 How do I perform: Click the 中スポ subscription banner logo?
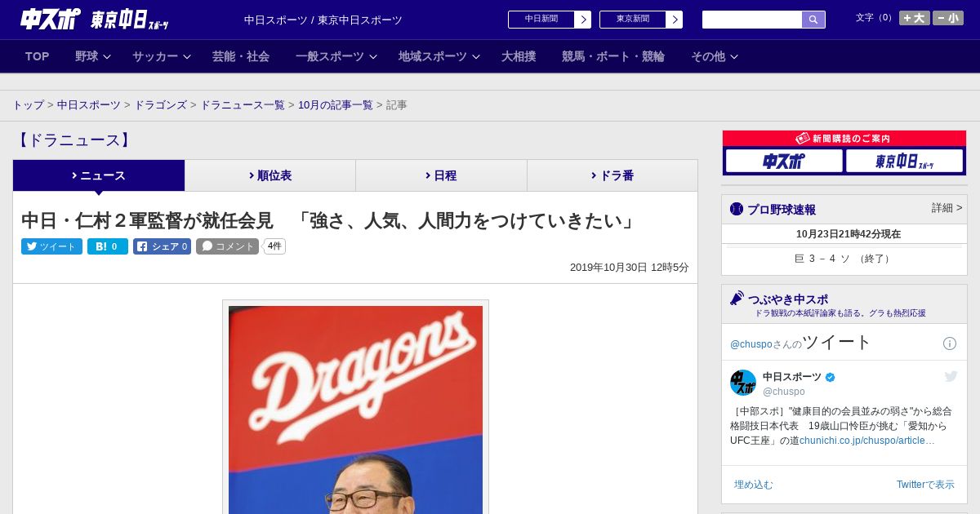click(784, 161)
